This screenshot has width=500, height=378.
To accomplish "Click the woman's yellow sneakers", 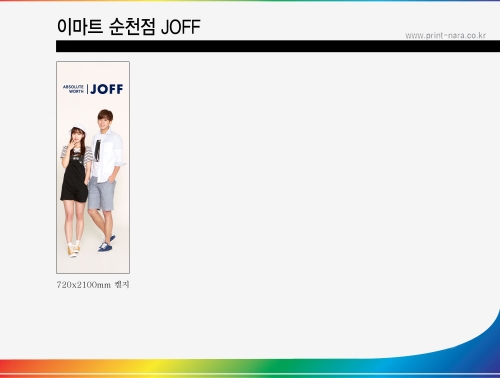I will tap(74, 249).
